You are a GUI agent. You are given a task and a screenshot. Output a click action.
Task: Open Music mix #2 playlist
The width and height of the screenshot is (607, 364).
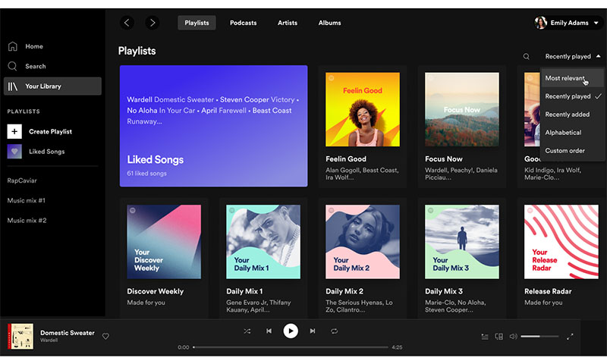[x=27, y=221]
